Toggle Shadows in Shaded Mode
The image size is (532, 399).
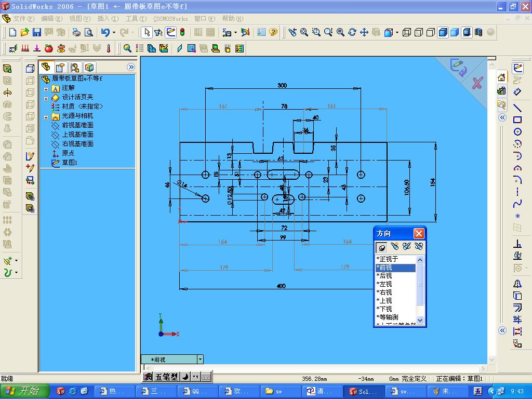pyautogui.click(x=467, y=32)
